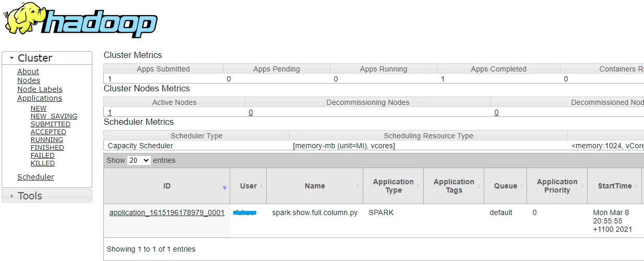Filter applications by RUNNING state
The height and width of the screenshot is (261, 644).
coord(47,140)
